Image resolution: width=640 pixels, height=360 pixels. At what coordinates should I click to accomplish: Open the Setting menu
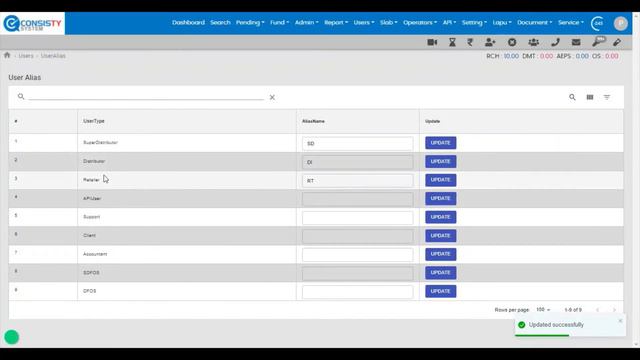pos(474,22)
